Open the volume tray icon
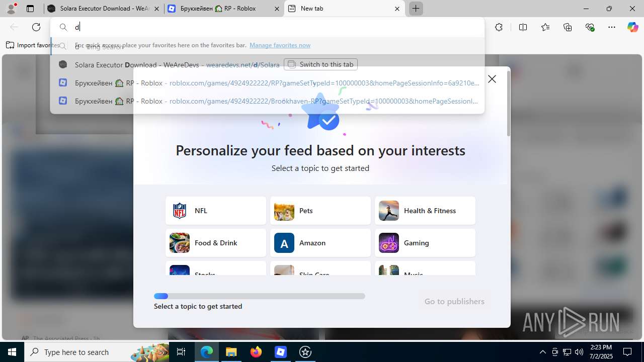The height and width of the screenshot is (362, 644). click(579, 352)
